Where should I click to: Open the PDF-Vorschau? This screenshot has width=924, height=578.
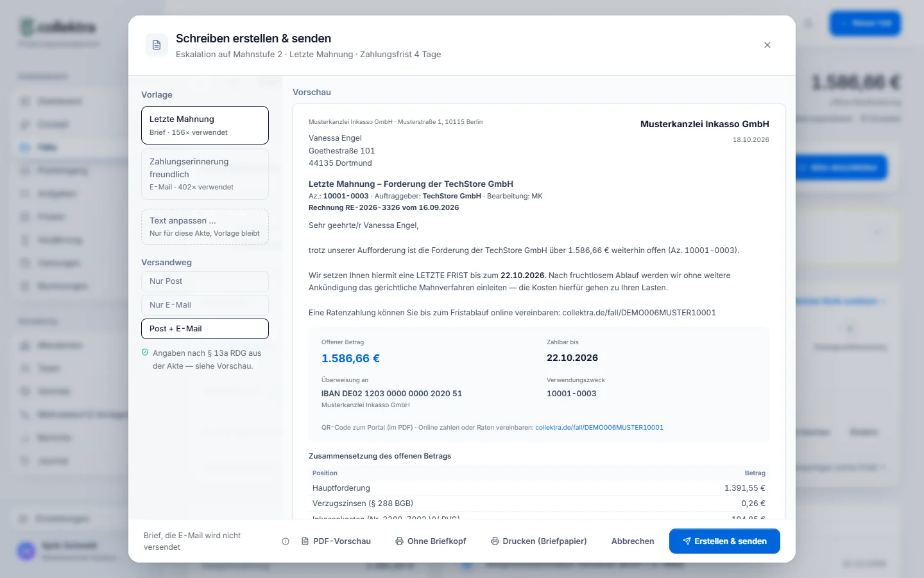click(336, 541)
